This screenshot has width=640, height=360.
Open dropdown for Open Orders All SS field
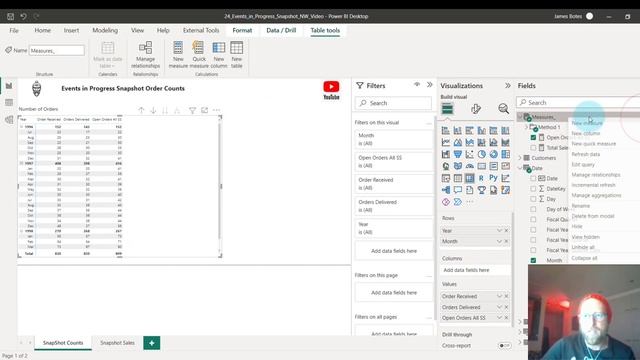[x=499, y=318]
